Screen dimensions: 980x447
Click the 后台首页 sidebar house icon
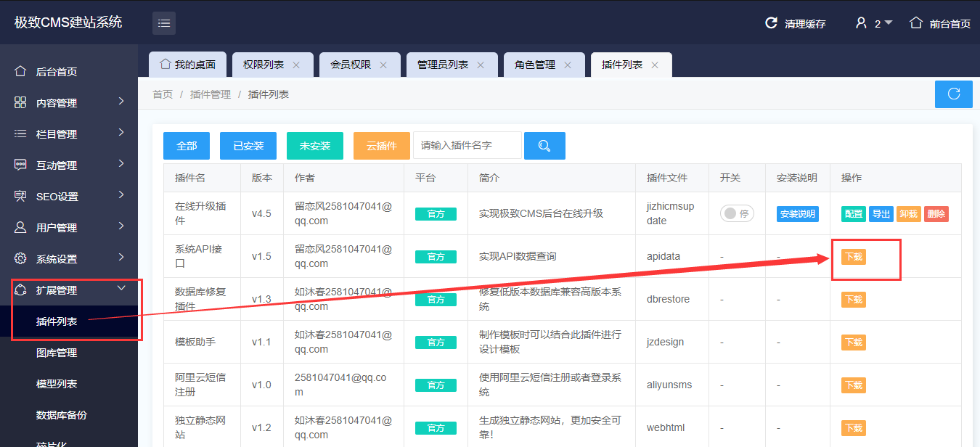tap(21, 71)
